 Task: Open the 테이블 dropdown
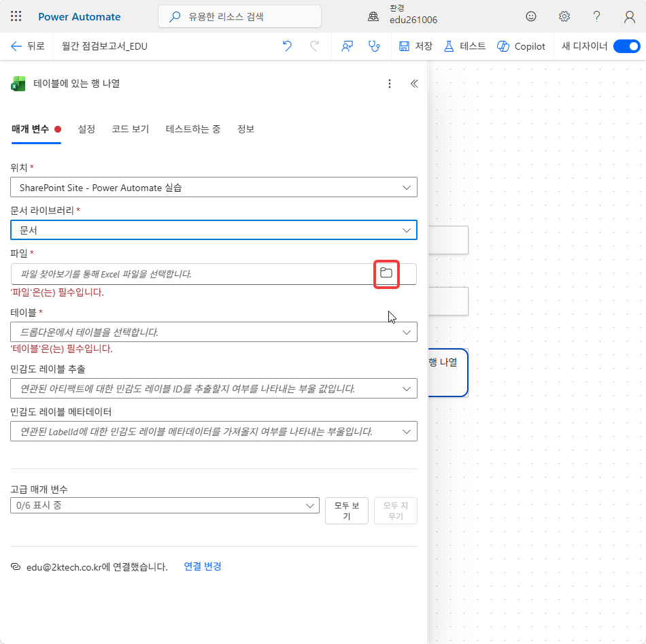[x=214, y=332]
